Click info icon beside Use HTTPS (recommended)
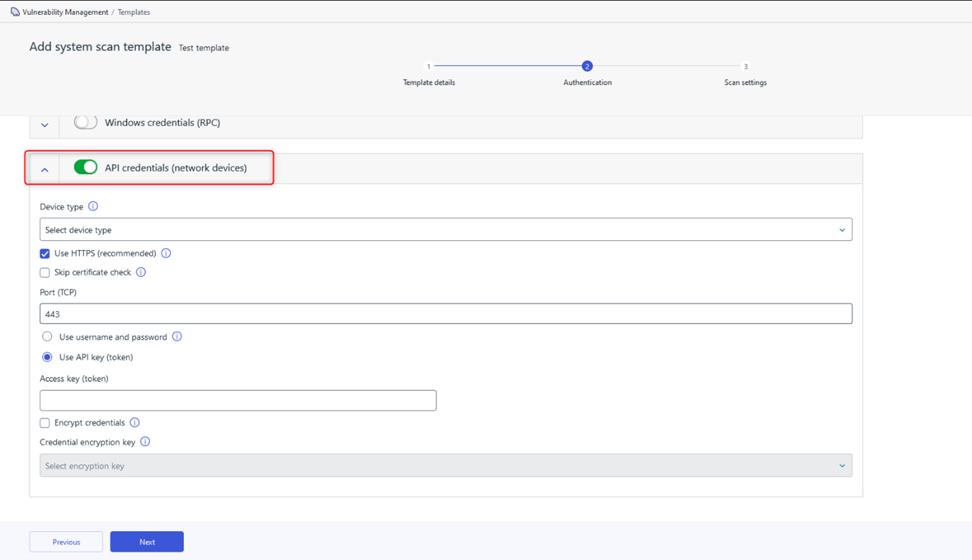This screenshot has width=972, height=560. click(166, 253)
